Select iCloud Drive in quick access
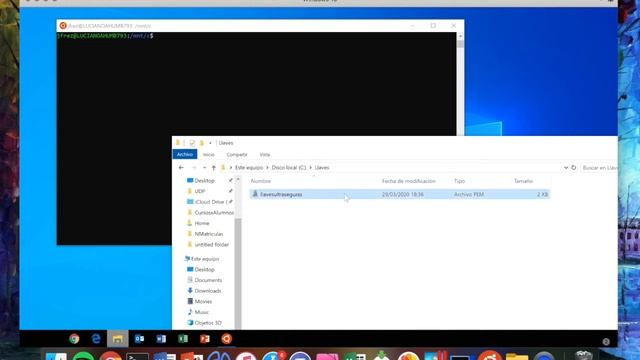Viewport: 640px width, 360px height. pyautogui.click(x=210, y=202)
